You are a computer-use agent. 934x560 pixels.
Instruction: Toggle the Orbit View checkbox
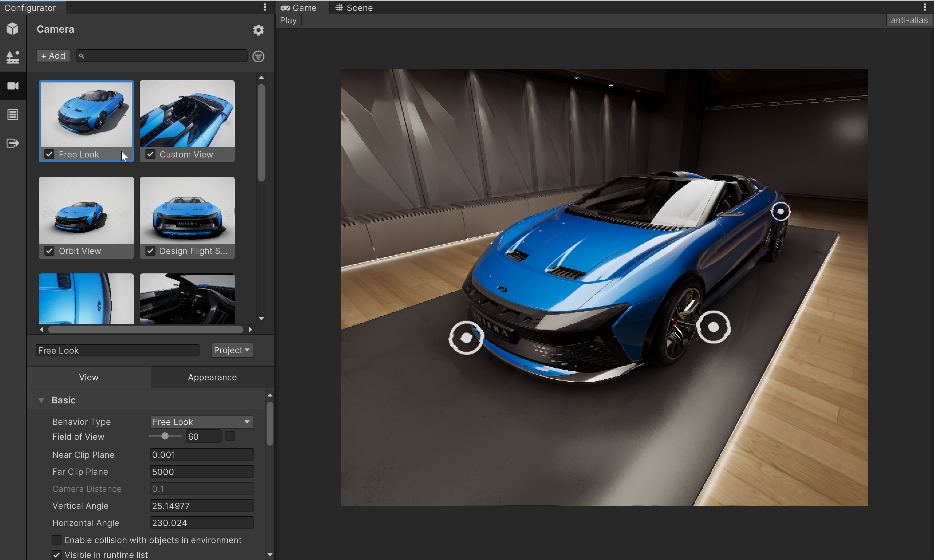point(50,251)
